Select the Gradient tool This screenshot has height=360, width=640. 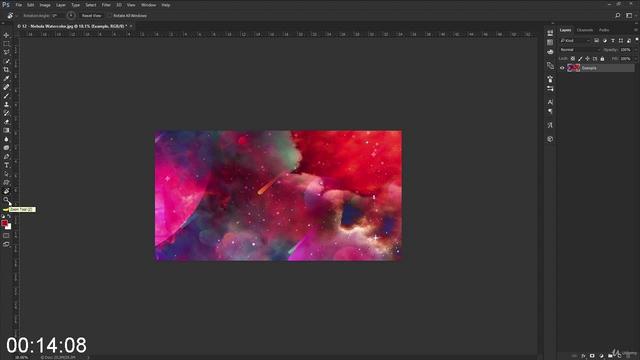pos(6,131)
